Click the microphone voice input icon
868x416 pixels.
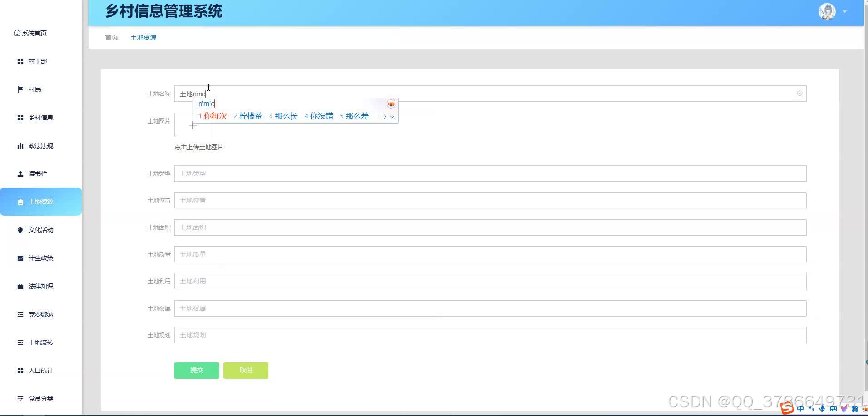[822, 409]
